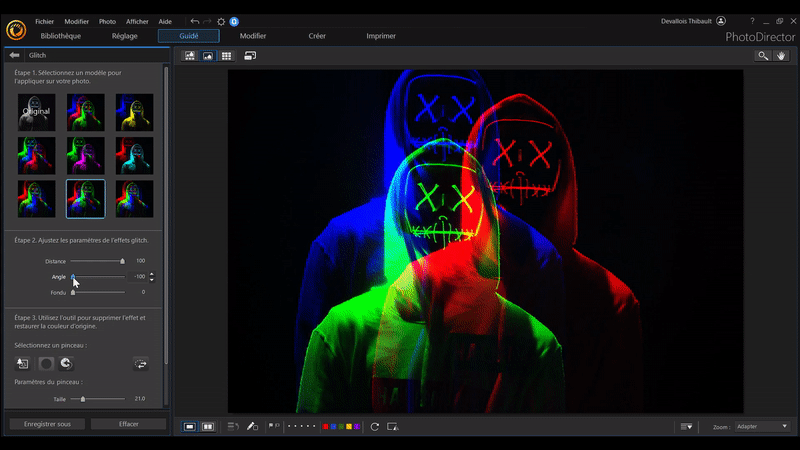
Task: Decrease the Angle value with the down arrow
Action: pyautogui.click(x=152, y=280)
